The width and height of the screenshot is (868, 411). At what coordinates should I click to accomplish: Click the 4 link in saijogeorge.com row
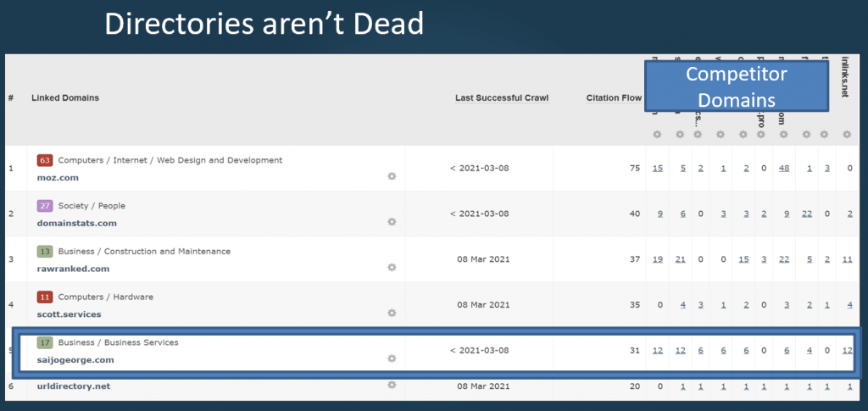pyautogui.click(x=810, y=350)
